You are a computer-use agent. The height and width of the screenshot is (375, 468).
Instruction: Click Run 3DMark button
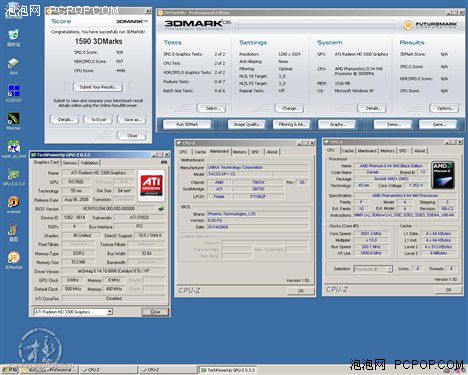click(x=187, y=124)
